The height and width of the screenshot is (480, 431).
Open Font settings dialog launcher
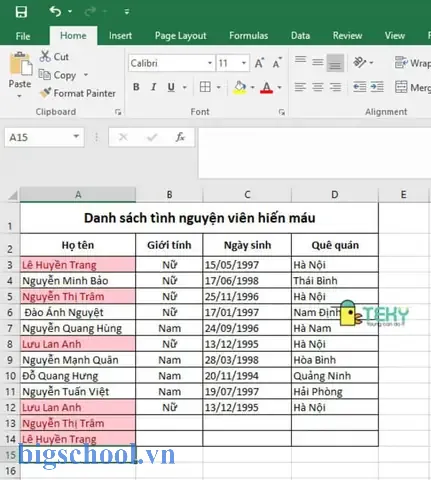(x=282, y=112)
